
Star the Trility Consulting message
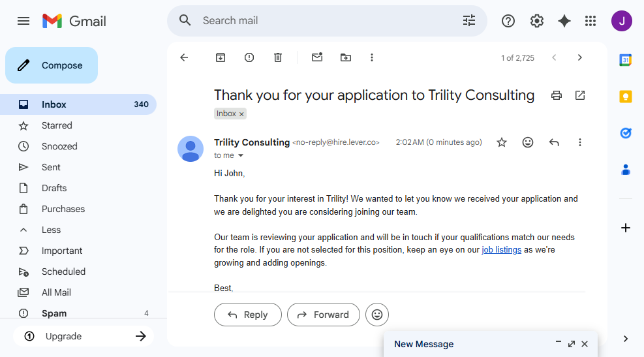coord(502,142)
